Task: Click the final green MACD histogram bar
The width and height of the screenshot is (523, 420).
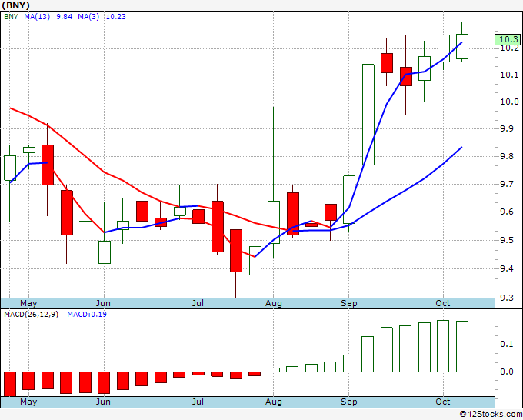Action: pos(462,347)
